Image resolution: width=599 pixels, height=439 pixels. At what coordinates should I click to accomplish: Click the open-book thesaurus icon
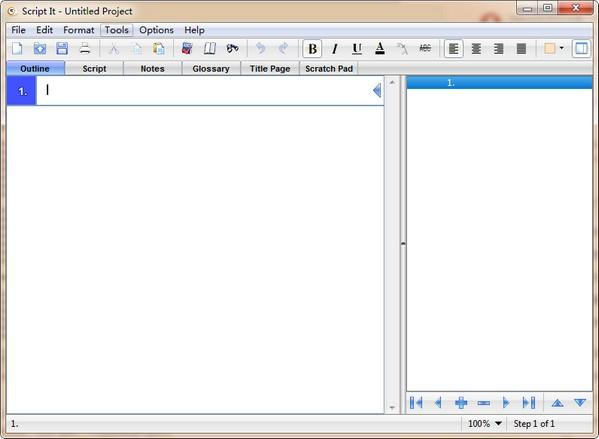point(210,49)
